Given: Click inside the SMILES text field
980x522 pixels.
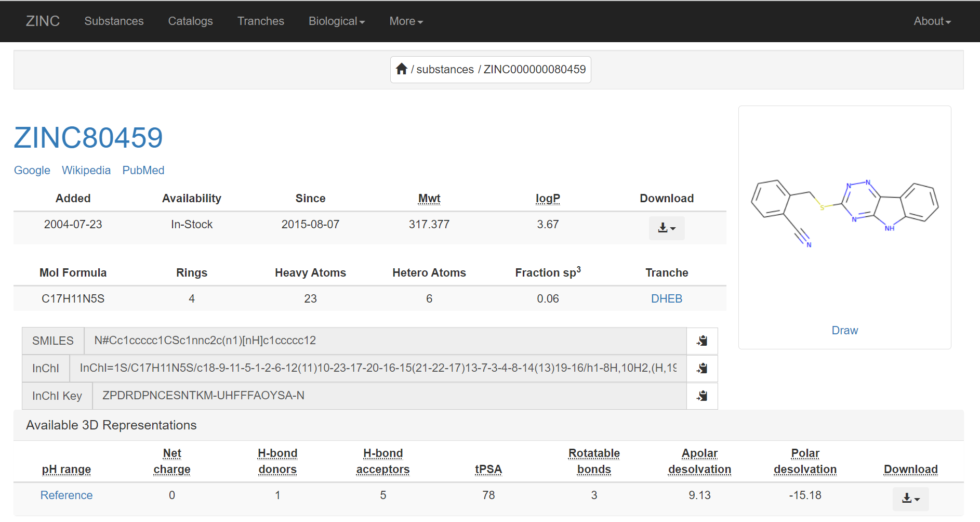Looking at the screenshot, I should click(385, 341).
